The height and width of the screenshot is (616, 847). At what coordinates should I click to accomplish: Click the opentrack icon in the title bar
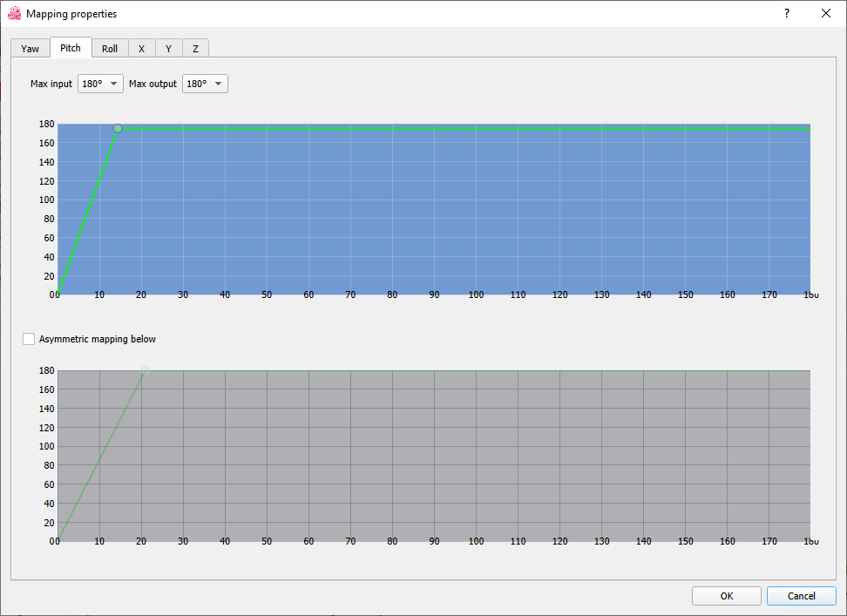14,14
